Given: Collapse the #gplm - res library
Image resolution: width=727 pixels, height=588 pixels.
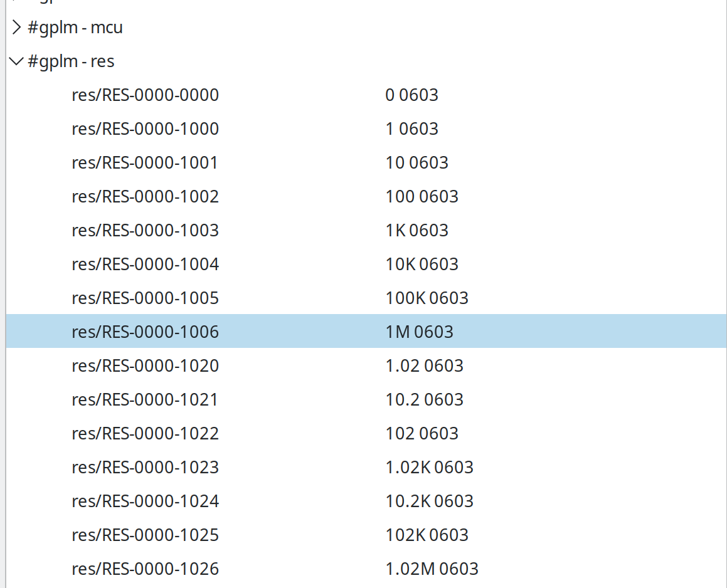Looking at the screenshot, I should 16,61.
